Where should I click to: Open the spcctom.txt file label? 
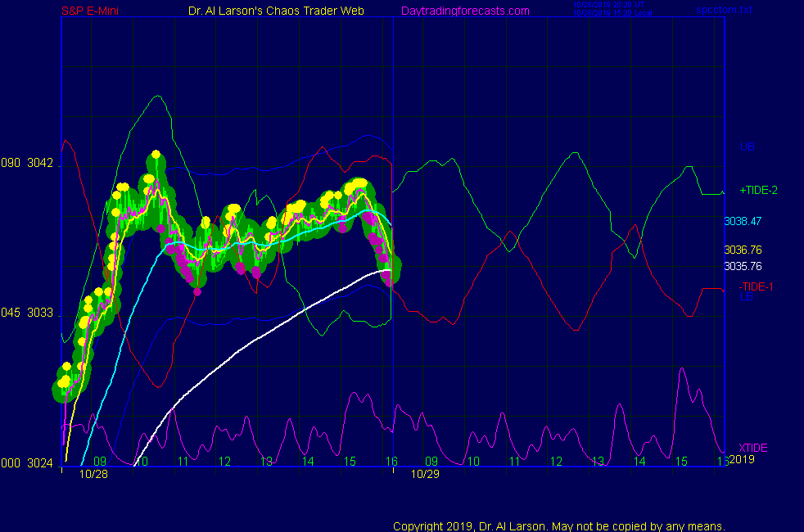[x=721, y=11]
